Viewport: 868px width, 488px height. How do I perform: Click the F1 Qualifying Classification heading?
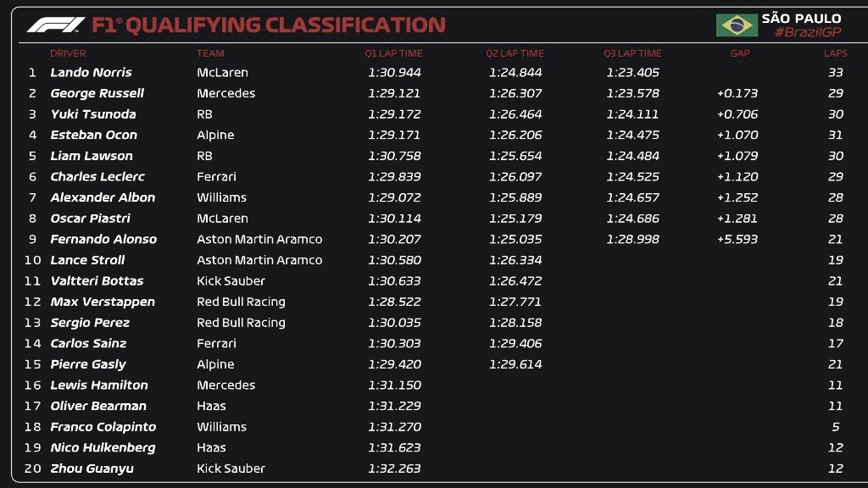(268, 25)
